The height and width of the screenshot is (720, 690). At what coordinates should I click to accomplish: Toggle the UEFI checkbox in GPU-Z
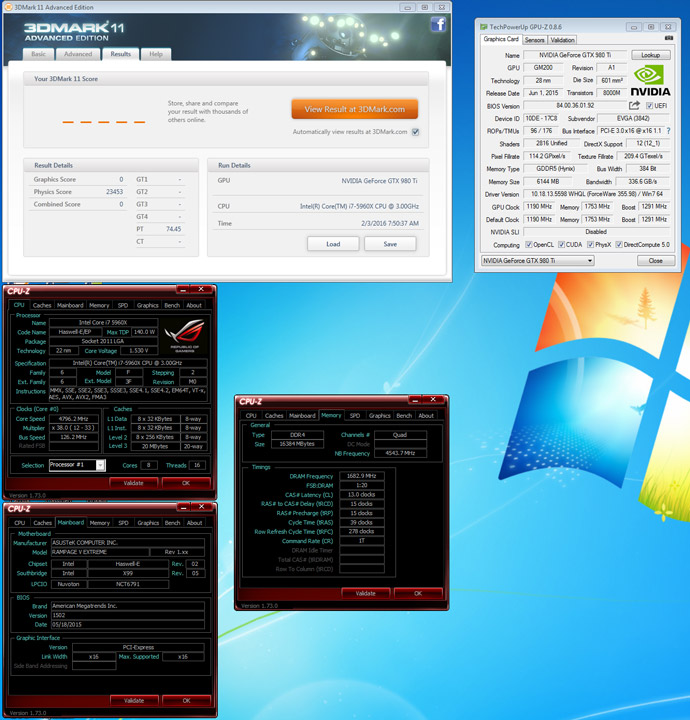pos(649,106)
